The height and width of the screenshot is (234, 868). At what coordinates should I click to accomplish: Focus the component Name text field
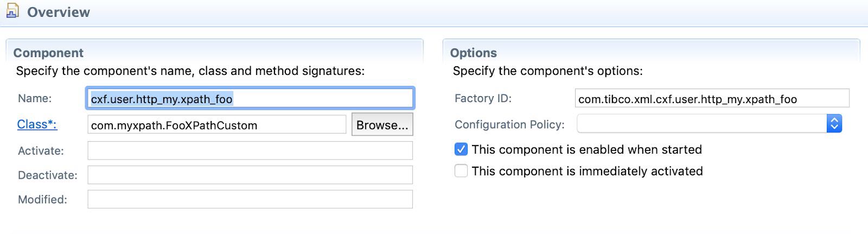(x=250, y=98)
